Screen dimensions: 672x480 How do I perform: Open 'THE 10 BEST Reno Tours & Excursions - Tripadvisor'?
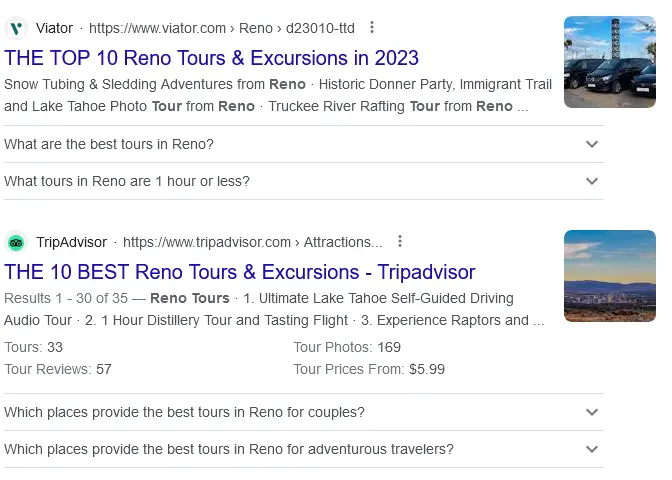[240, 272]
